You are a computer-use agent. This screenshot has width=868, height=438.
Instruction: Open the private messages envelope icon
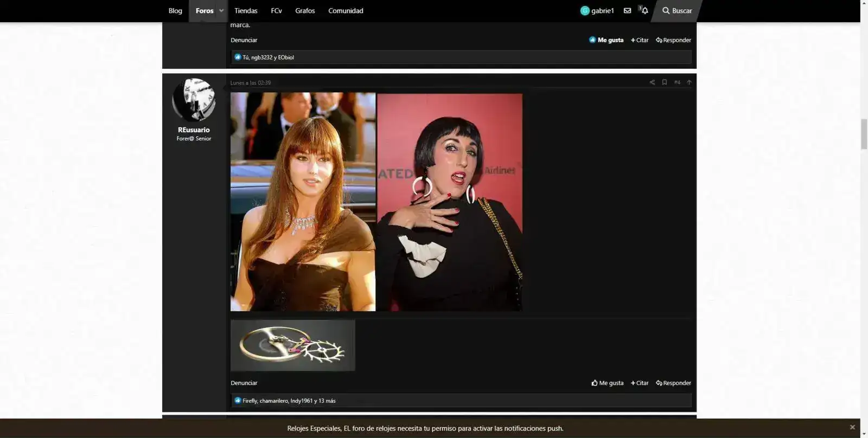click(x=627, y=11)
